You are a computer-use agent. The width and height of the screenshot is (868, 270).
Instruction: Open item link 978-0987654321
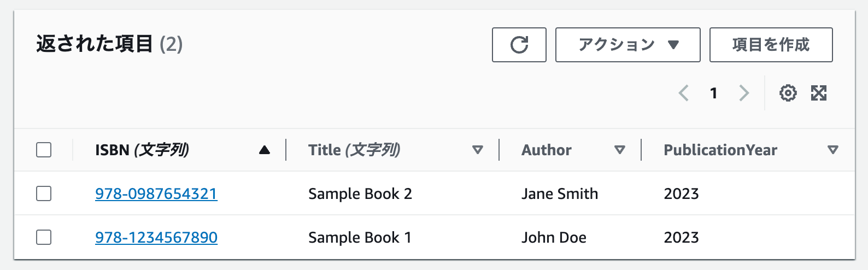(x=156, y=193)
